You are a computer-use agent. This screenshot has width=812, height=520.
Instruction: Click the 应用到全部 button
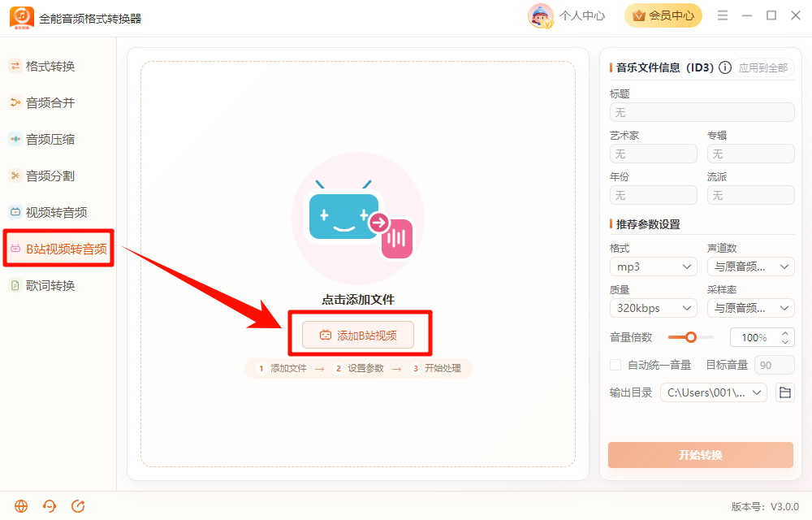[762, 67]
